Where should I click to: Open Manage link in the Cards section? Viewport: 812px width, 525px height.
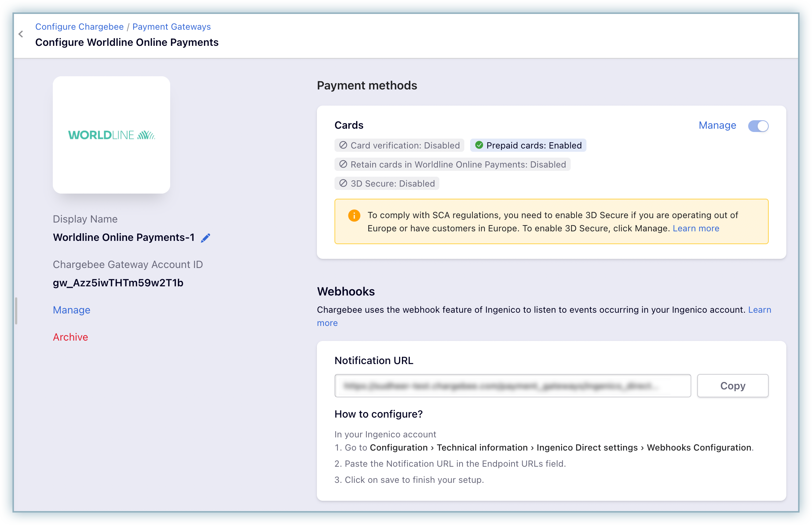(717, 125)
